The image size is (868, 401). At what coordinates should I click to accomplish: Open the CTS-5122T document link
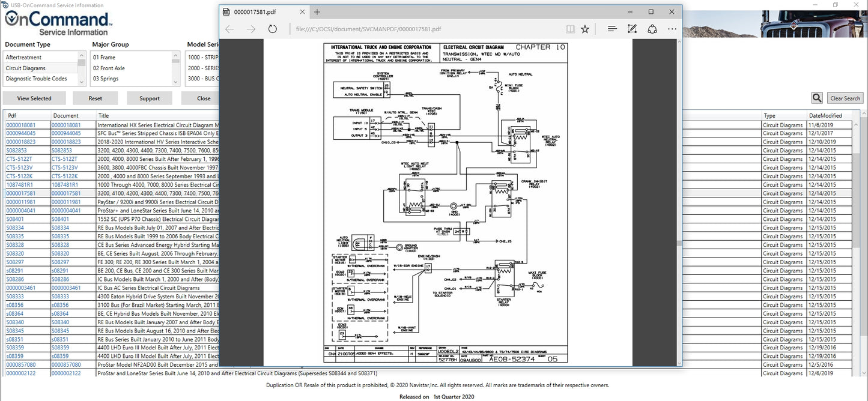(x=20, y=158)
